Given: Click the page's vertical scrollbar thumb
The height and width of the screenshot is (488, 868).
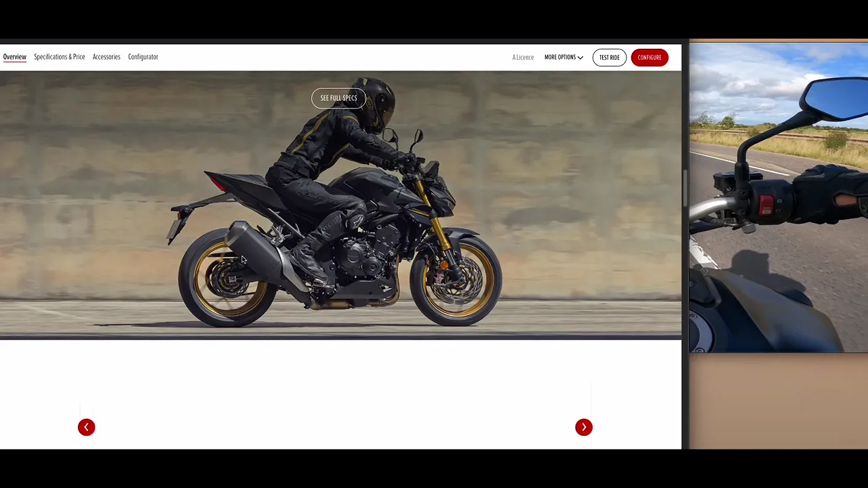Looking at the screenshot, I should tap(685, 188).
